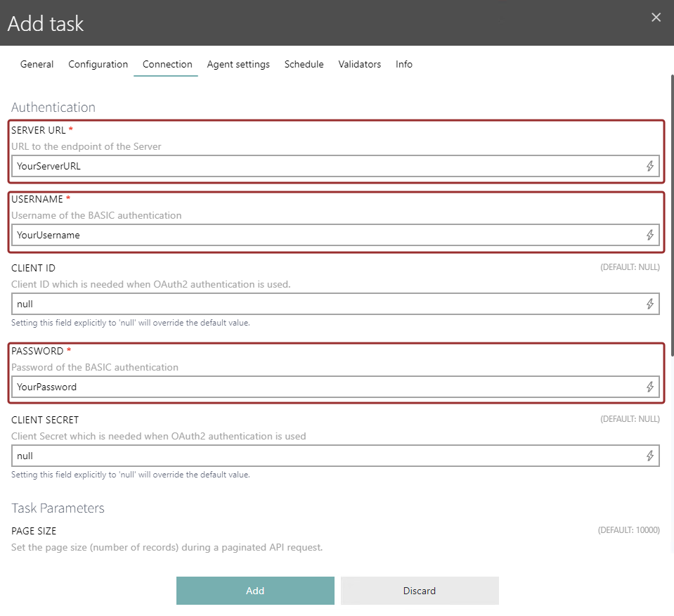
Task: Click the lightning icon beside CLIENT ID field
Action: pyautogui.click(x=650, y=304)
